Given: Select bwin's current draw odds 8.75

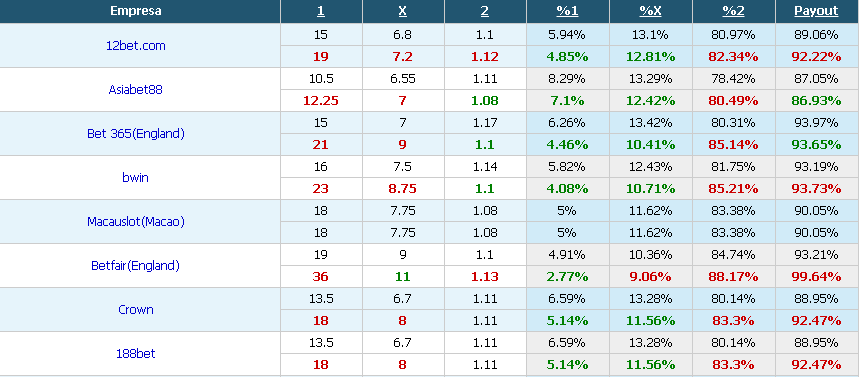Looking at the screenshot, I should (x=403, y=188).
